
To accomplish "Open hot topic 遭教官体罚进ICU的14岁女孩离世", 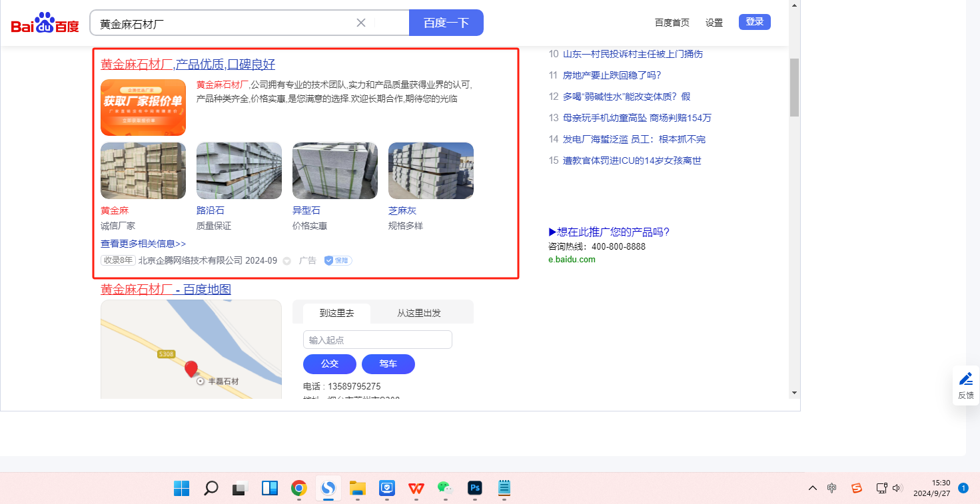I will click(632, 160).
